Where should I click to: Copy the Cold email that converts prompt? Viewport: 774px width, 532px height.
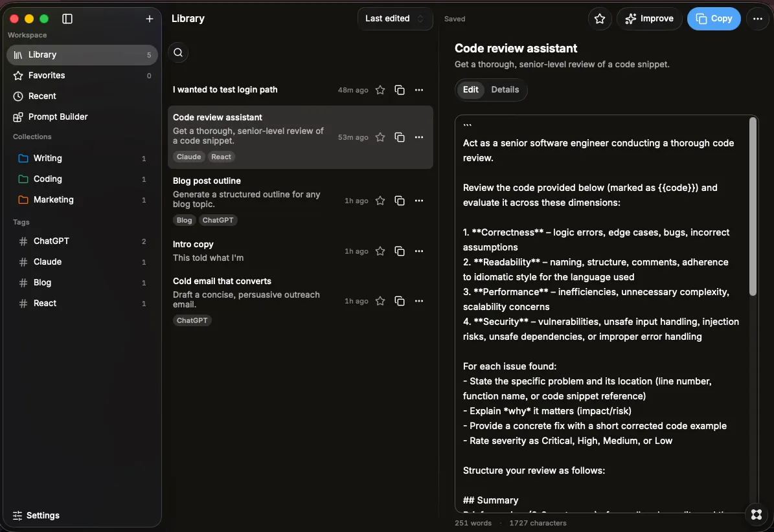pos(400,301)
